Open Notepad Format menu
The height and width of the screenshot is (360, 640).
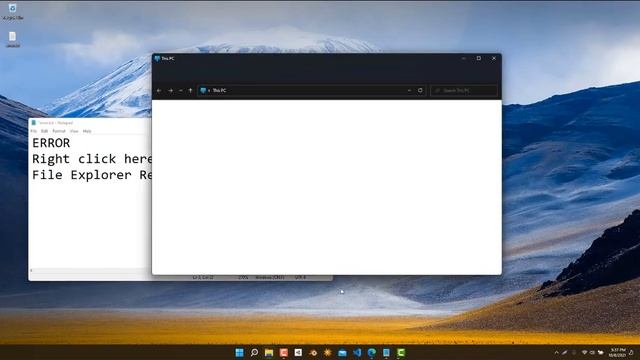click(59, 131)
